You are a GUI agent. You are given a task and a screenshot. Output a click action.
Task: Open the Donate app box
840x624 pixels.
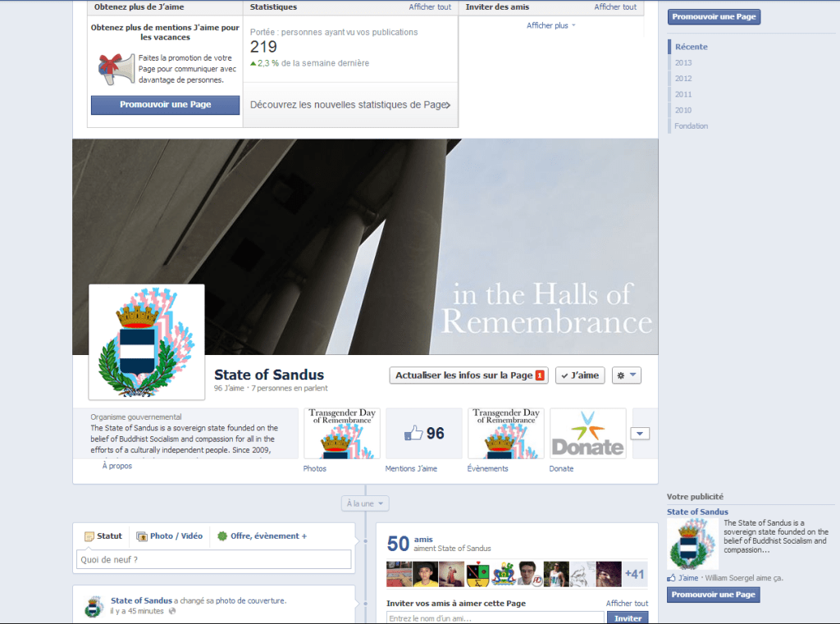pos(587,433)
